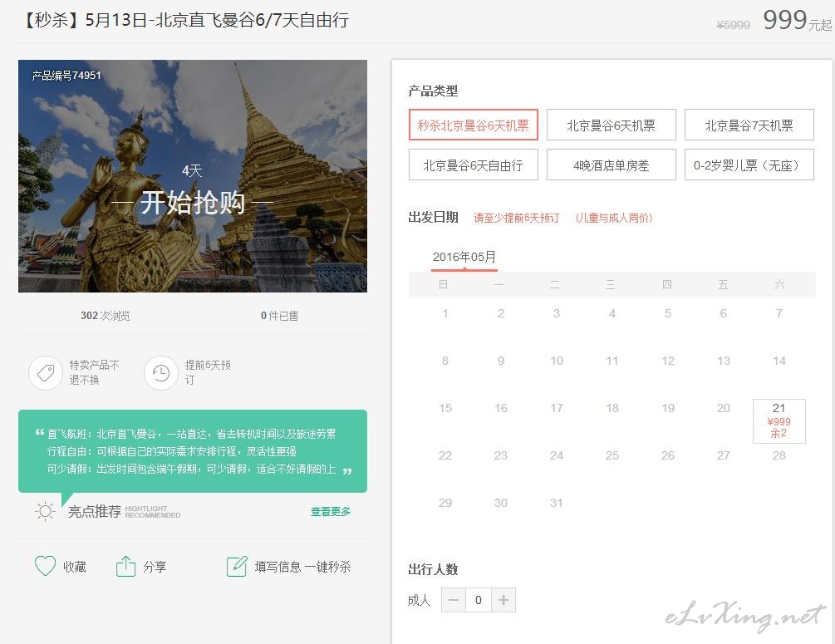835x644 pixels.
Task: Click 产品编号74951 label on image
Action: coord(66,76)
